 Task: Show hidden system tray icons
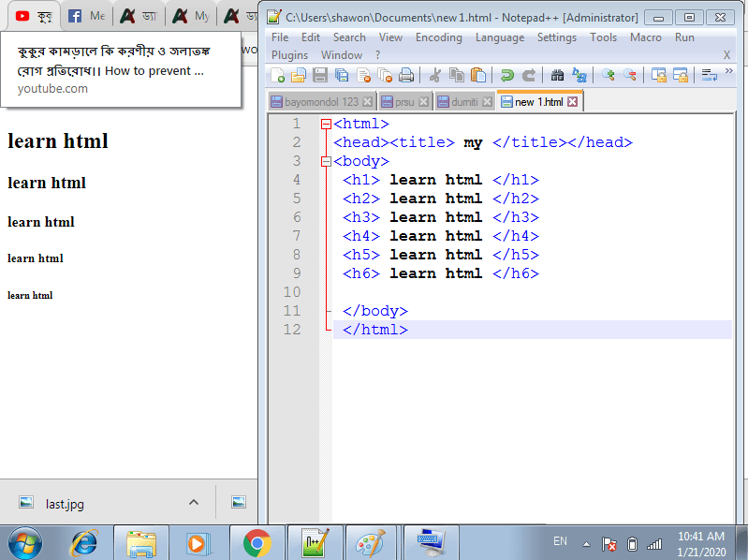point(586,543)
